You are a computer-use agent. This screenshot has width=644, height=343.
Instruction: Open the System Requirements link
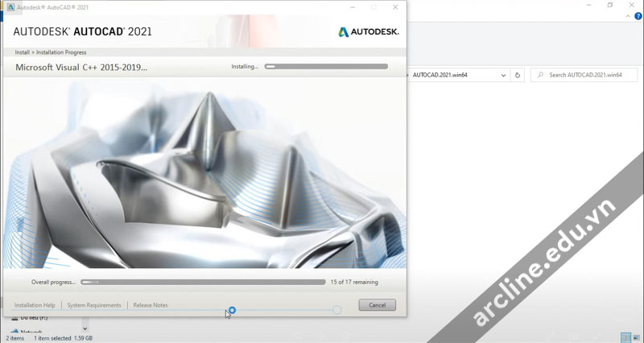pos(94,305)
